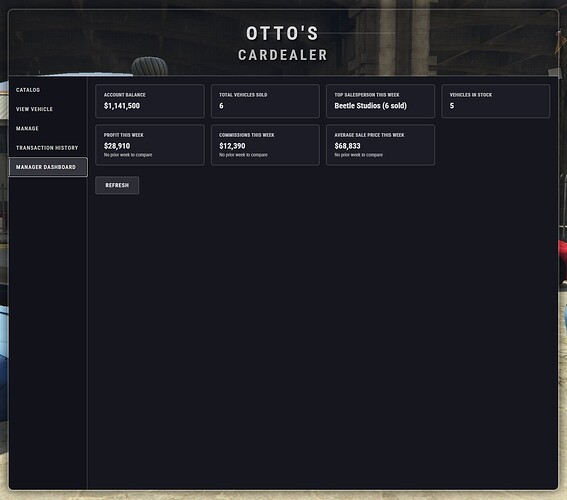Image resolution: width=567 pixels, height=500 pixels.
Task: Click 'No prior week to compare' under Average Sale Price
Action: pyautogui.click(x=359, y=155)
